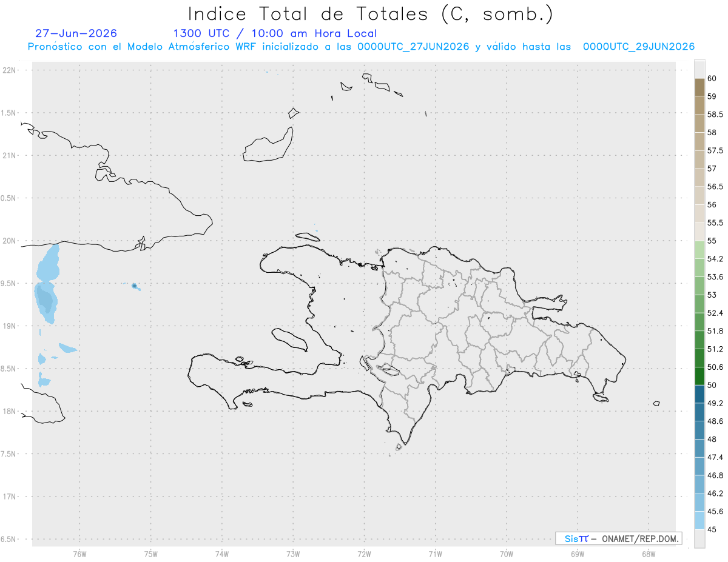Pick the lightest blue swatch between 45 and 45.6

[699, 520]
